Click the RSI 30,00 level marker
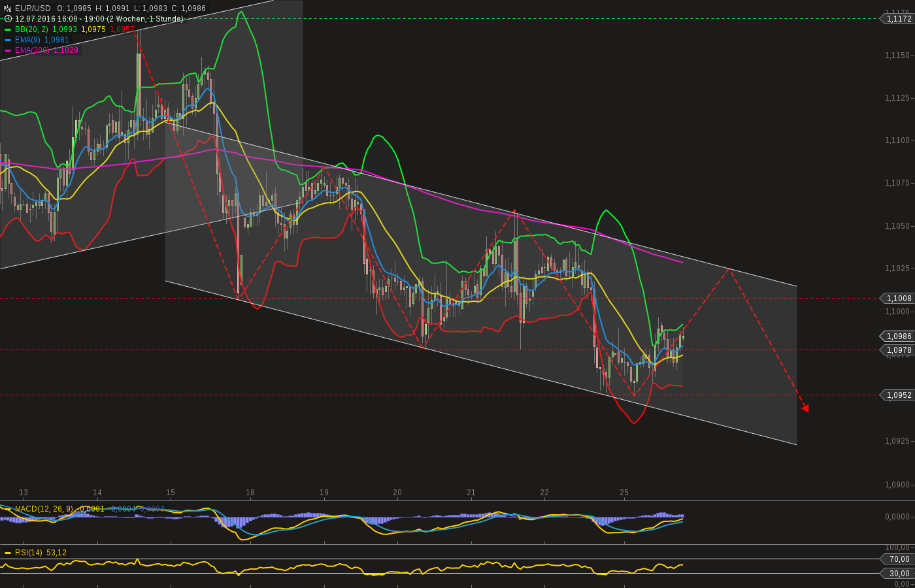 point(899,574)
